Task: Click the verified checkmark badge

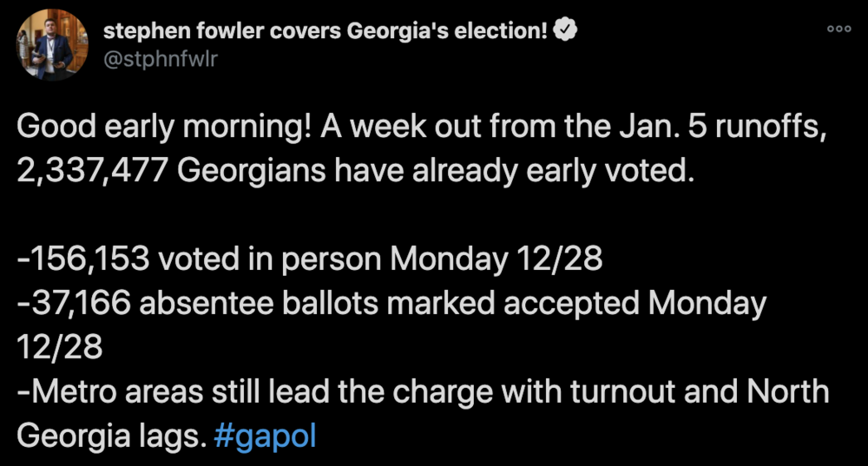Action: coord(565,30)
